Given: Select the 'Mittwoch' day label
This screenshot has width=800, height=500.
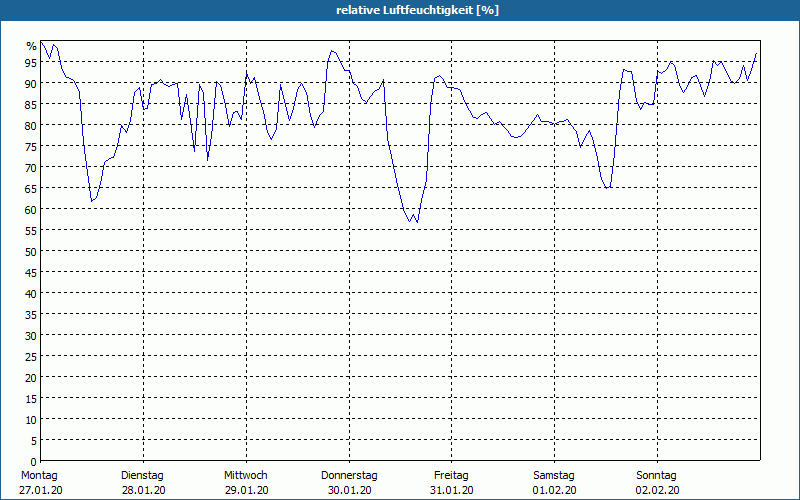Looking at the screenshot, I should click(x=246, y=476).
